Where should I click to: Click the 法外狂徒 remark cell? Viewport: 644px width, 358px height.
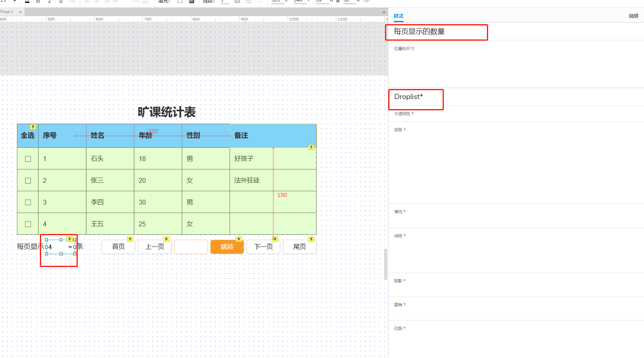273,180
